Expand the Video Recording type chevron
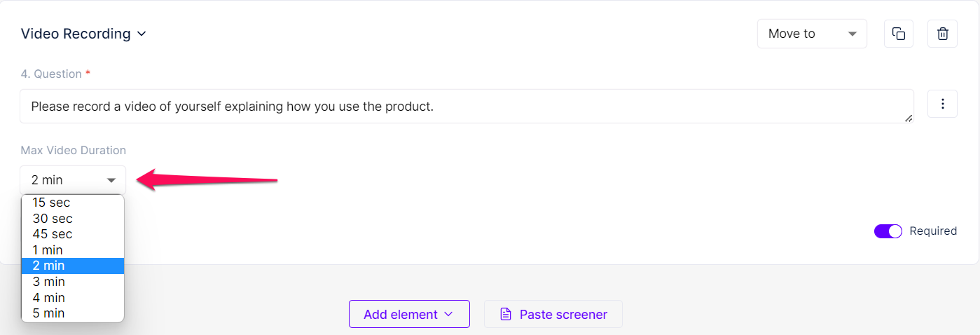Screen dimensions: 980x335 point(142,34)
